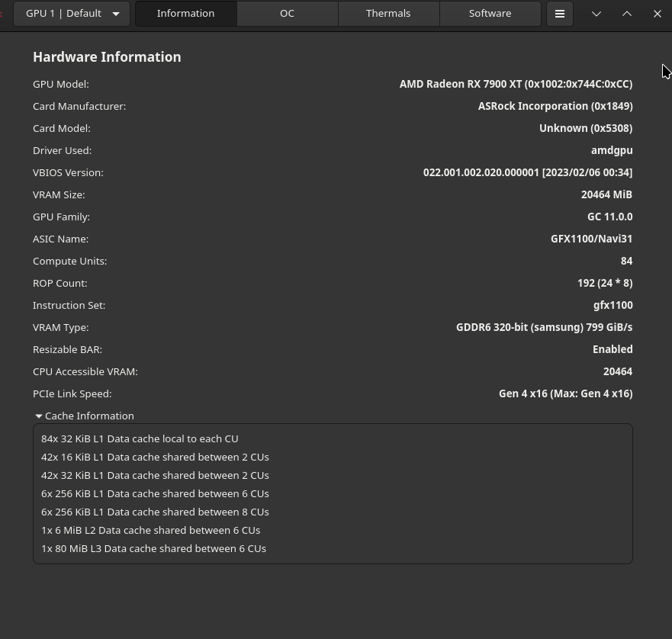The height and width of the screenshot is (639, 672).
Task: Select the VBIOS Version: label
Action: [68, 173]
